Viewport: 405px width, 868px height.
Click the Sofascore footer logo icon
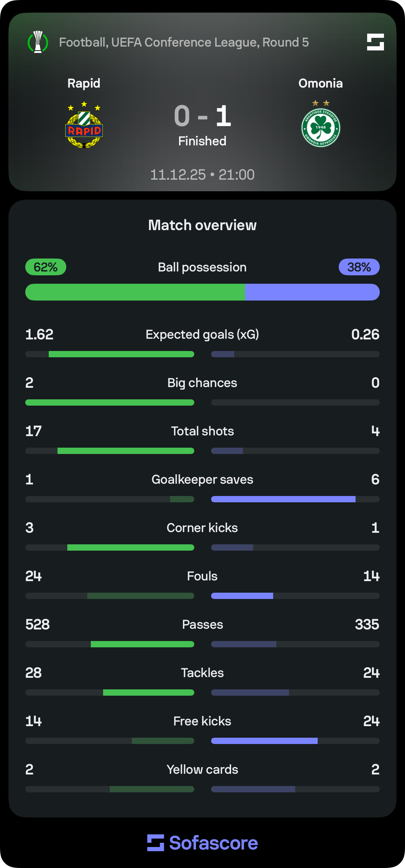[x=156, y=843]
